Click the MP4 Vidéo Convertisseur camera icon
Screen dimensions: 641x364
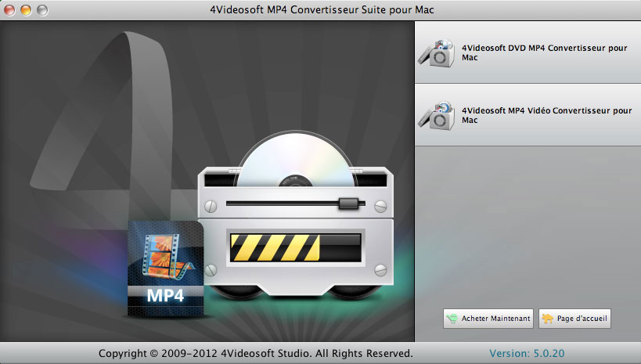(x=438, y=115)
